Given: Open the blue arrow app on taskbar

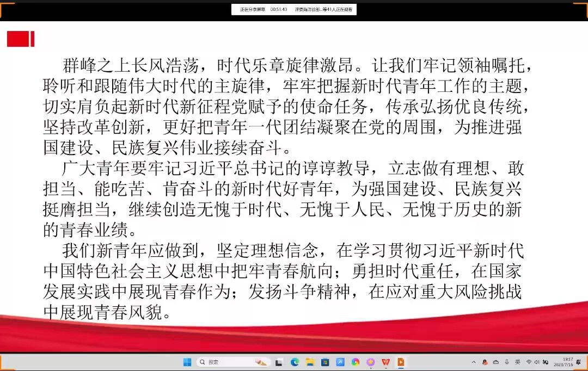Looking at the screenshot, I should pos(340,362).
